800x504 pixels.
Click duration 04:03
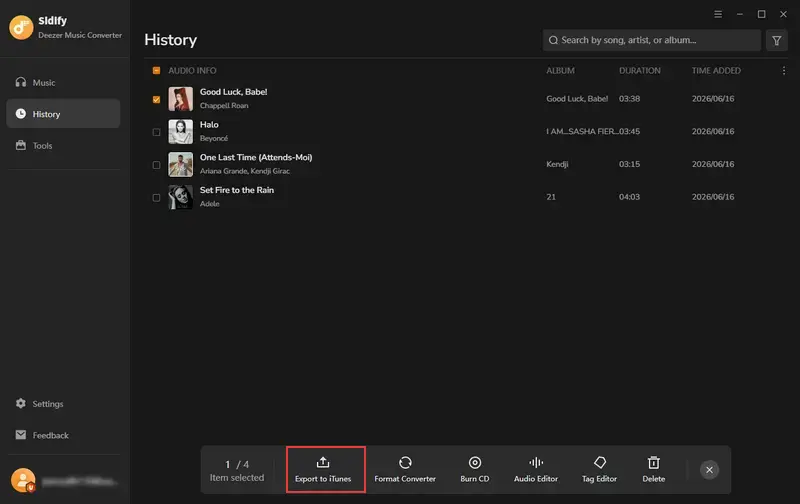[x=629, y=197]
